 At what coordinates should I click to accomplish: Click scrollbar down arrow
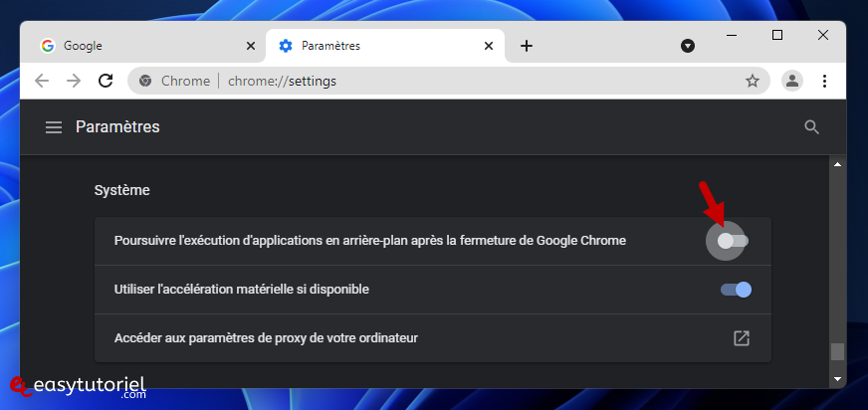click(837, 379)
